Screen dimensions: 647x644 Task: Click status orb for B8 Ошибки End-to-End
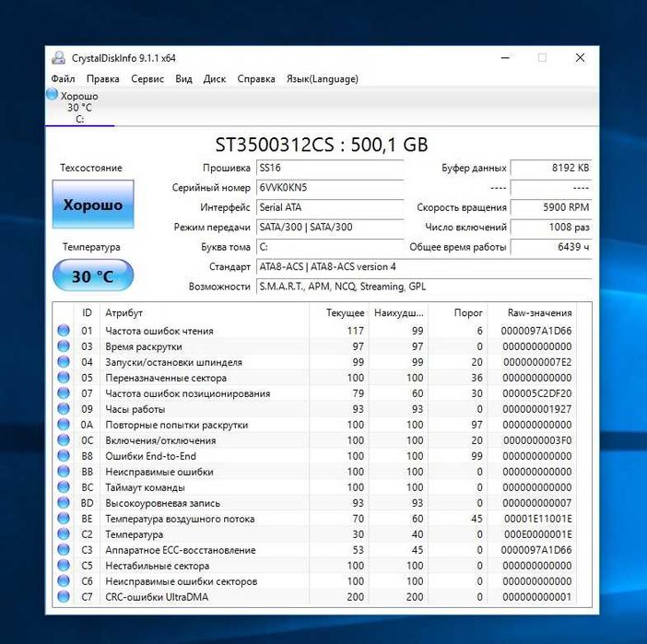(x=64, y=456)
